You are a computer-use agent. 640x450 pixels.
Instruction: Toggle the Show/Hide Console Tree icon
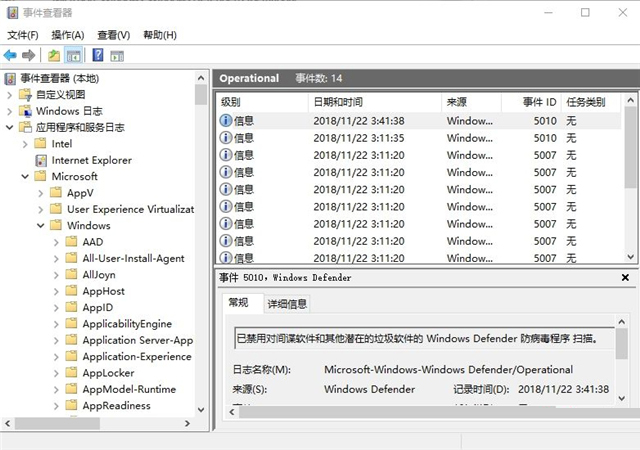coord(73,56)
